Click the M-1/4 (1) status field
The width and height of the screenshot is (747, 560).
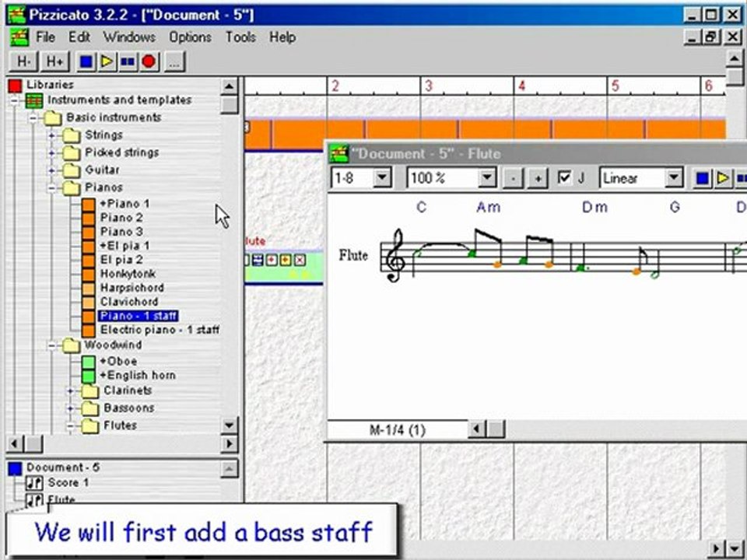[x=398, y=430]
